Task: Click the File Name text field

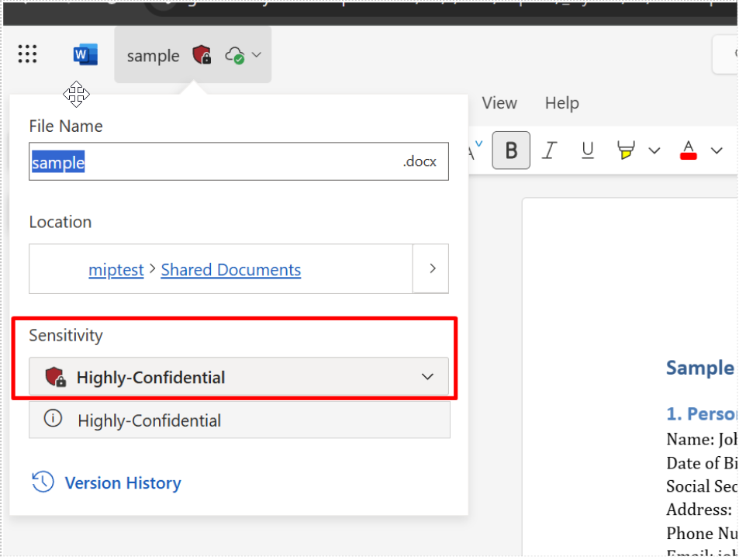Action: tap(239, 162)
